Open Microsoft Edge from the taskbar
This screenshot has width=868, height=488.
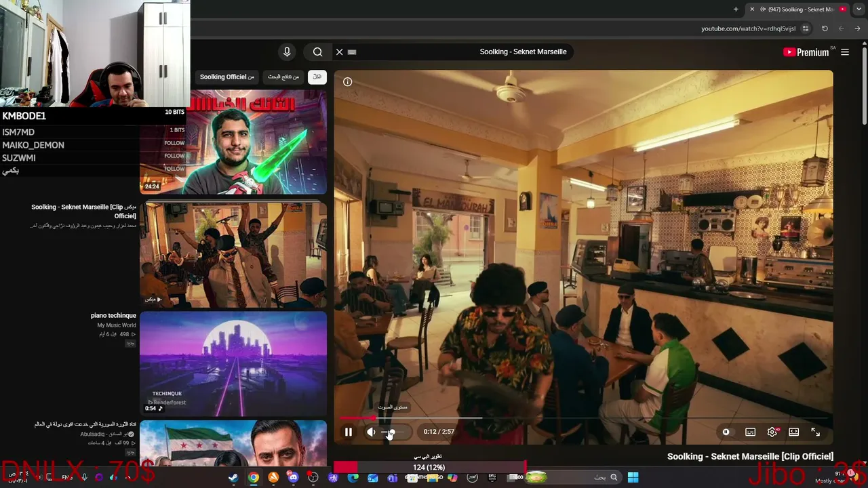[x=353, y=477]
